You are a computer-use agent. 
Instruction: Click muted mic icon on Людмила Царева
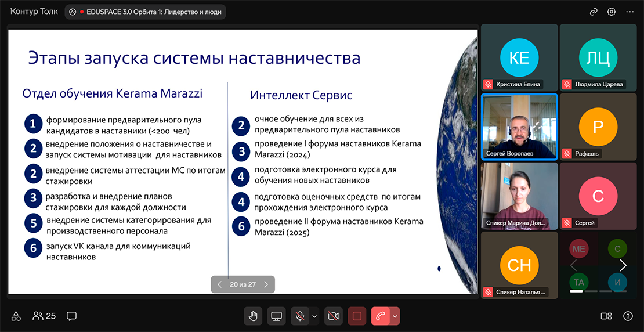tap(567, 85)
